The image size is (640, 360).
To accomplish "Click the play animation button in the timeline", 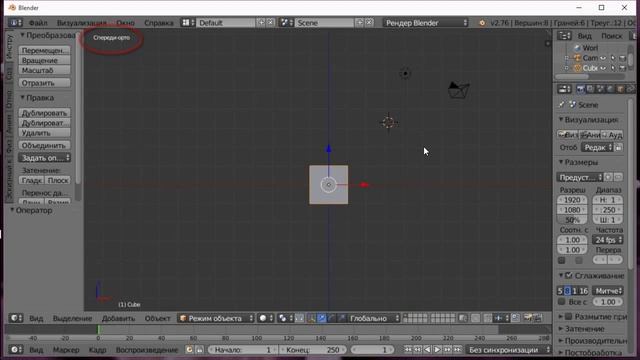I will coord(437,350).
